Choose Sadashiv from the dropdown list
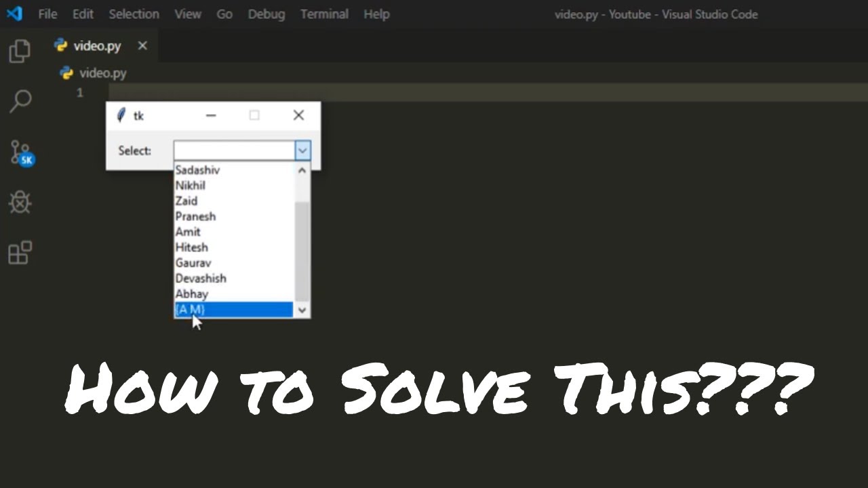 click(x=233, y=170)
